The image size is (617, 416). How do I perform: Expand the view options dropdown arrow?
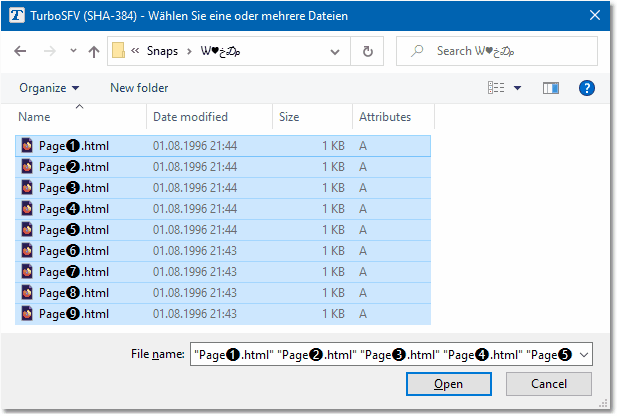coord(517,88)
